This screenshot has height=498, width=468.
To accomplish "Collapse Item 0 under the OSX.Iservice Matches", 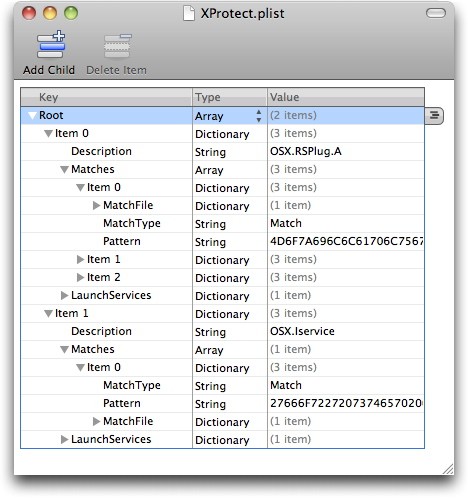I will 80,368.
